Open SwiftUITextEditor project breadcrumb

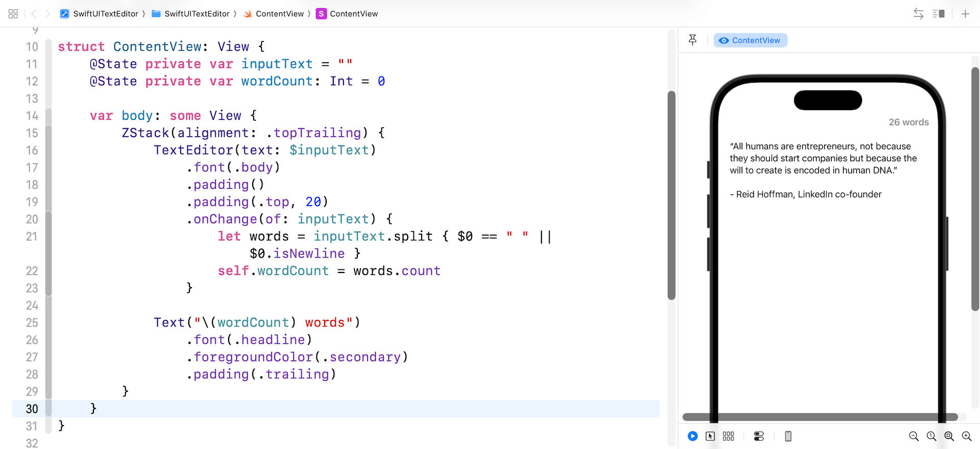pos(100,14)
